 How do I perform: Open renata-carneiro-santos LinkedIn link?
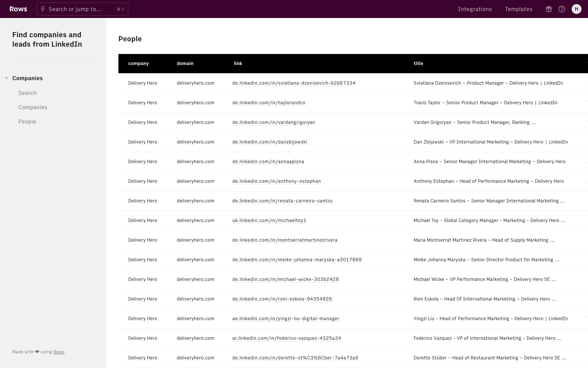(282, 201)
